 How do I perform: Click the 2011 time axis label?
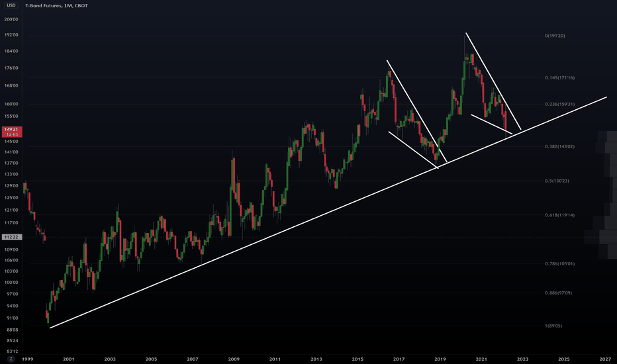tap(275, 359)
